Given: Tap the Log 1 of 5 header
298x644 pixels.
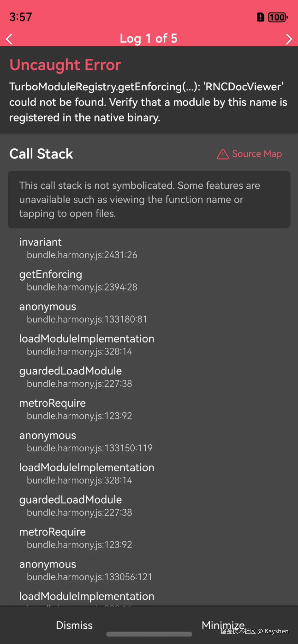Looking at the screenshot, I should 149,39.
